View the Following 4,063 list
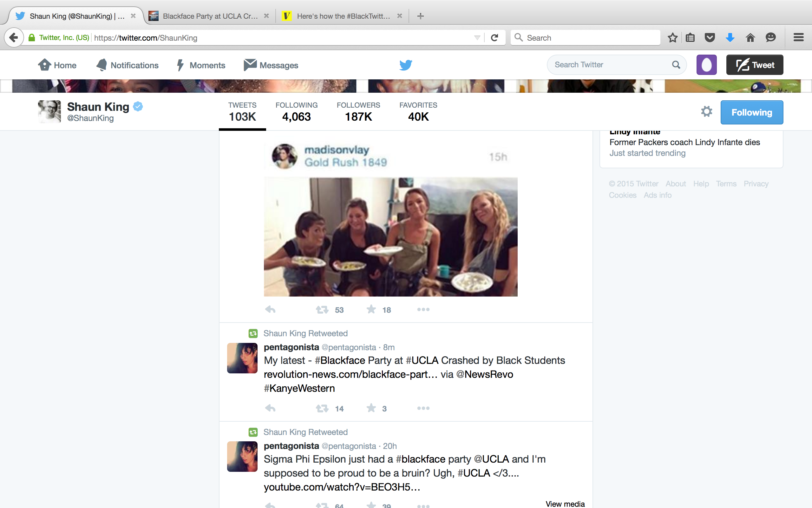This screenshot has width=812, height=508. coord(297,112)
